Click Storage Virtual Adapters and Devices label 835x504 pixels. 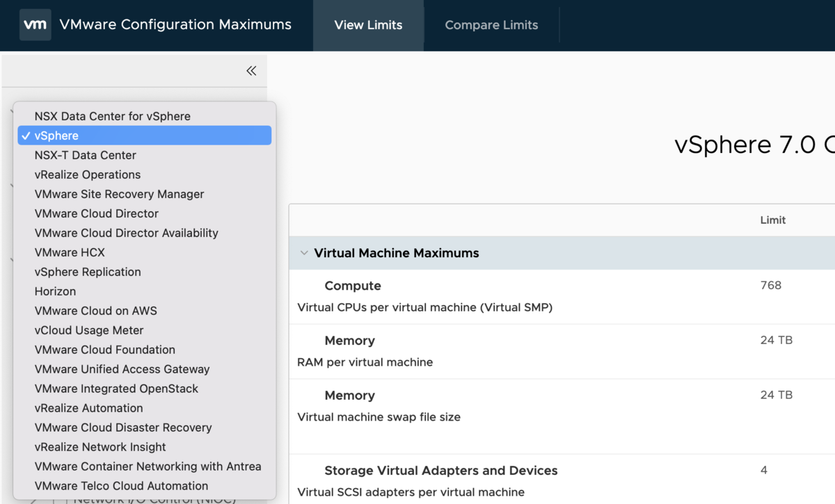click(441, 471)
